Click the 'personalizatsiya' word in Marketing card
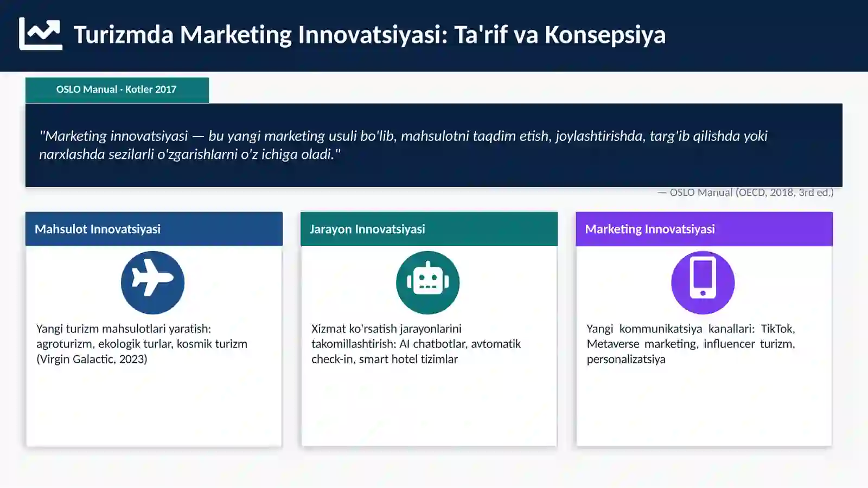This screenshot has width=868, height=488. [626, 359]
